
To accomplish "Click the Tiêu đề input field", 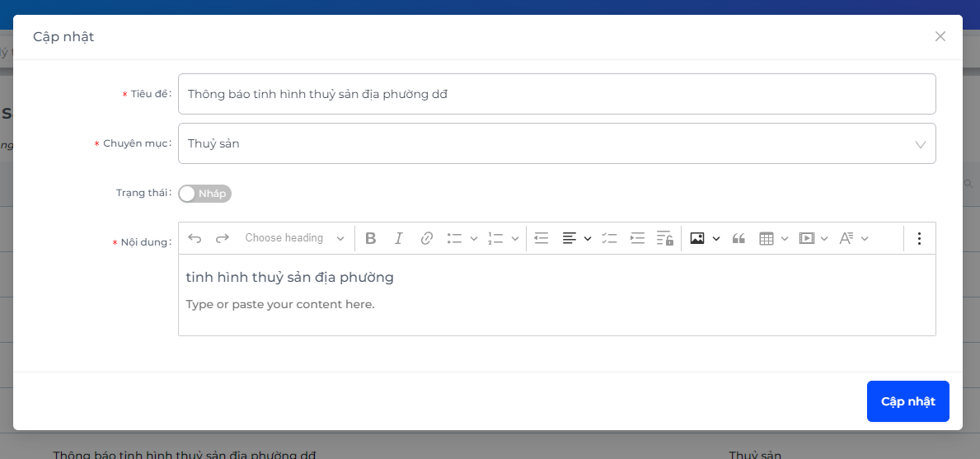I will 557,94.
